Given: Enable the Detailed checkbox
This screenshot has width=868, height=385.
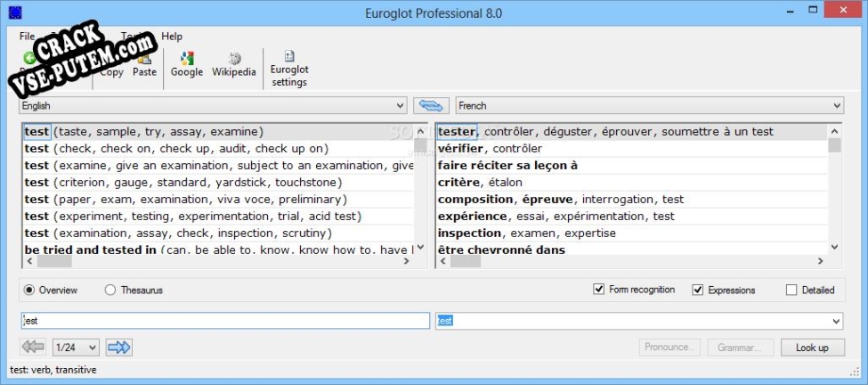Looking at the screenshot, I should click(791, 290).
